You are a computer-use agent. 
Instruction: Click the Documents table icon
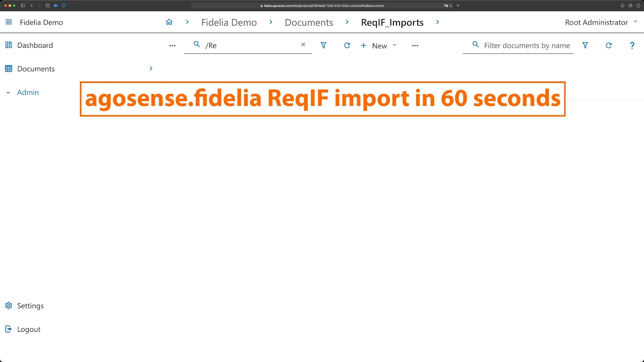tap(9, 68)
